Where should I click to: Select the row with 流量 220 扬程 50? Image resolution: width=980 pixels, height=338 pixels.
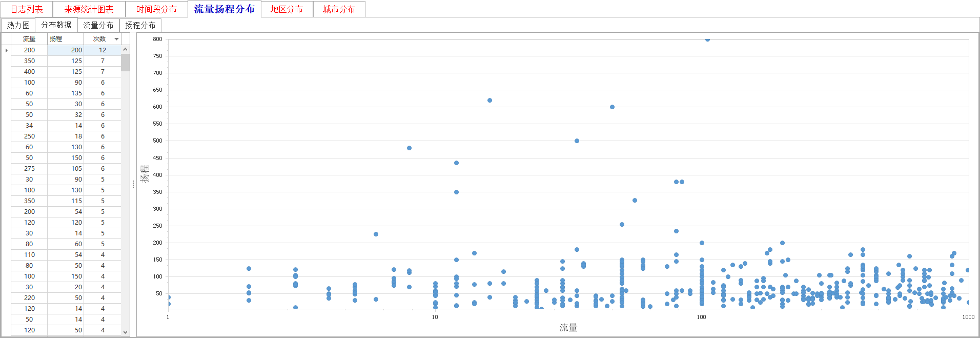pos(66,298)
